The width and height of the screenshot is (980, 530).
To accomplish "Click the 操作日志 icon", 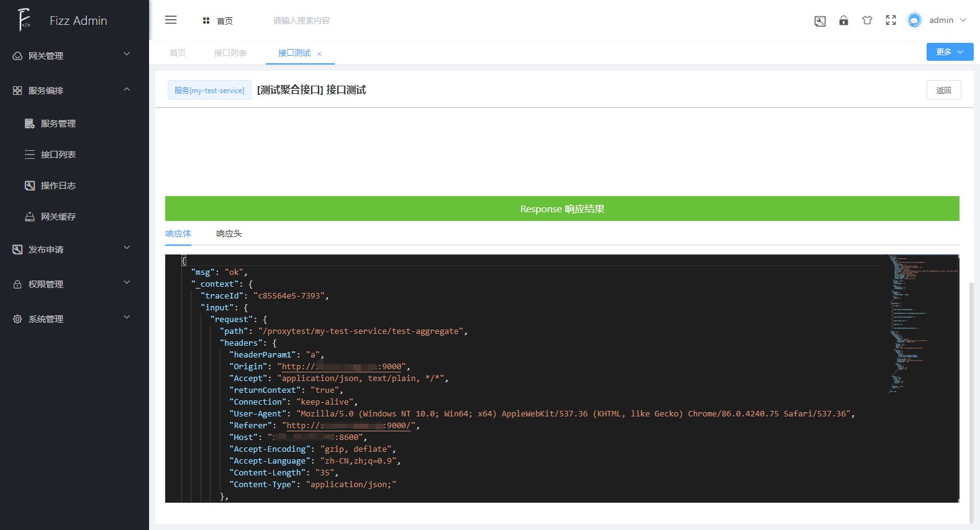I will click(30, 186).
